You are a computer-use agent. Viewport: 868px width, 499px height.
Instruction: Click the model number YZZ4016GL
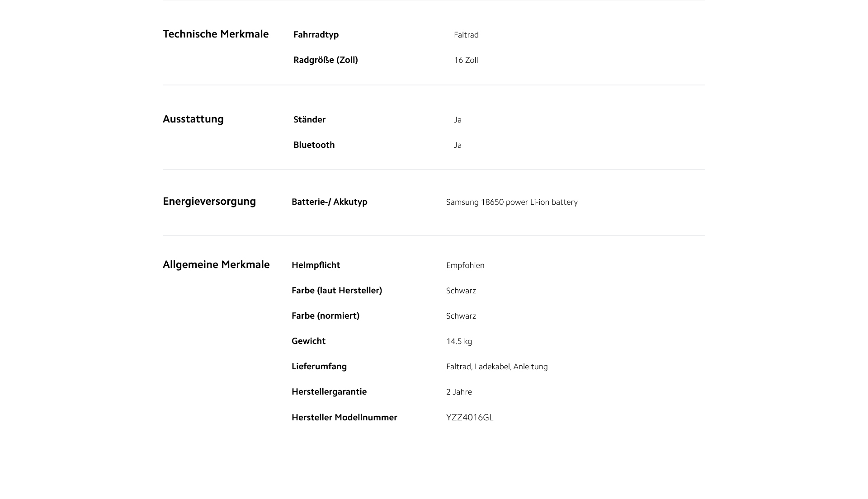tap(470, 418)
